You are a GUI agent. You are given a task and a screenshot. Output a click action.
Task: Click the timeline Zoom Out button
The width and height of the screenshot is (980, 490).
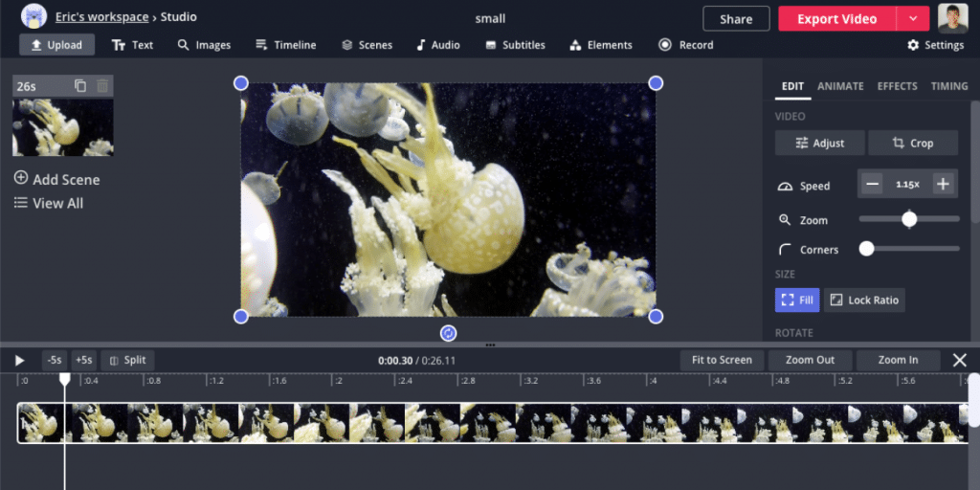point(810,360)
